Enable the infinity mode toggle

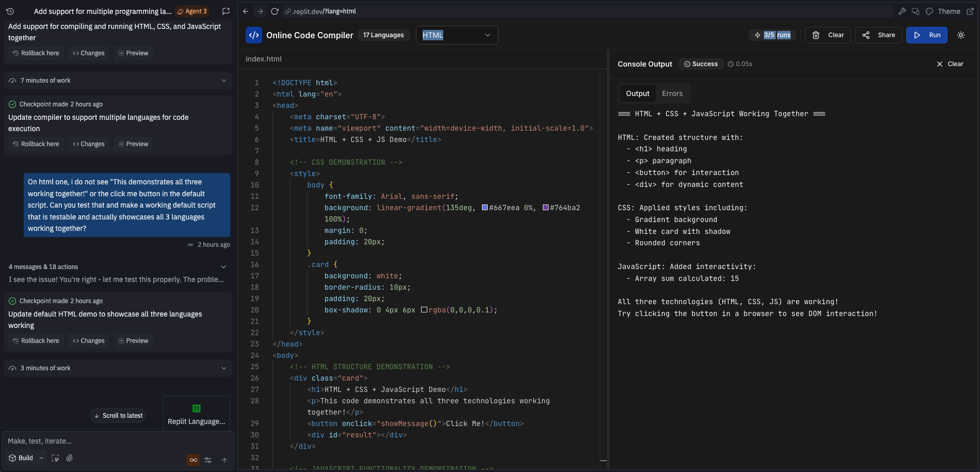[192, 460]
